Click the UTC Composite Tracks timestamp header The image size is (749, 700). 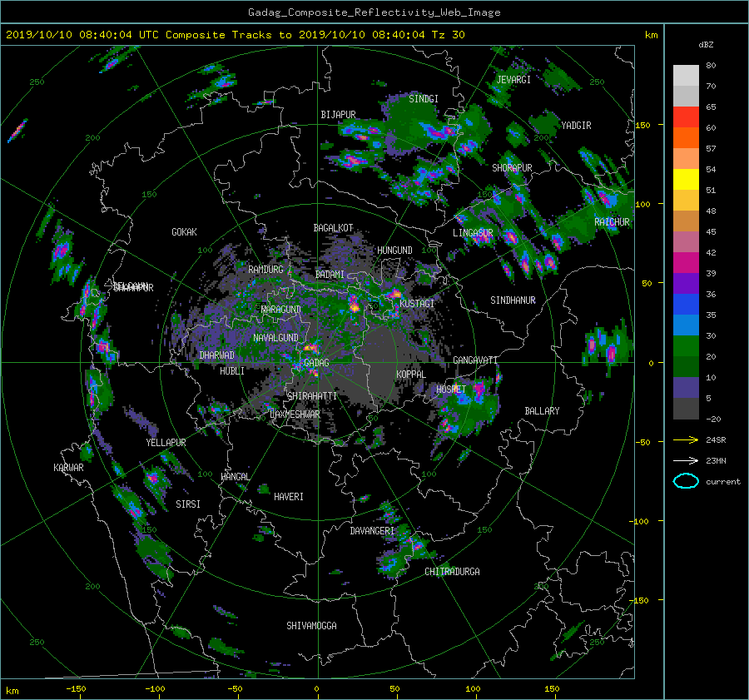point(235,35)
